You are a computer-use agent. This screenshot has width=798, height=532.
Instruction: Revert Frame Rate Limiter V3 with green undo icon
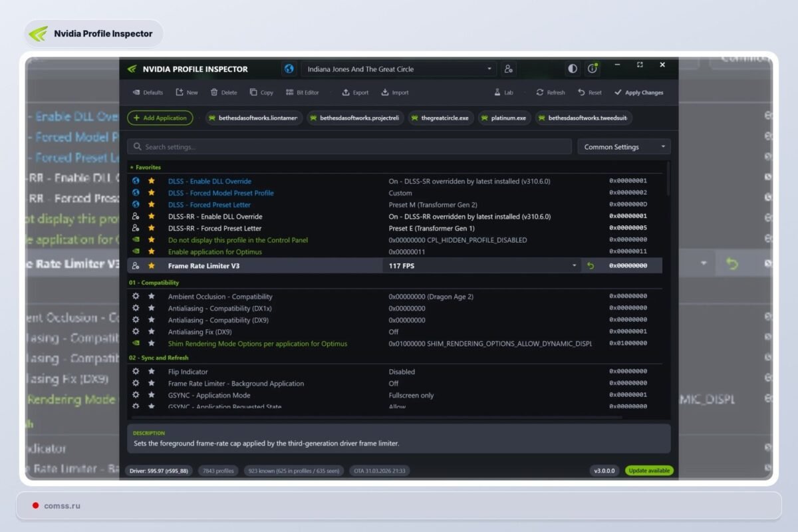(x=591, y=266)
